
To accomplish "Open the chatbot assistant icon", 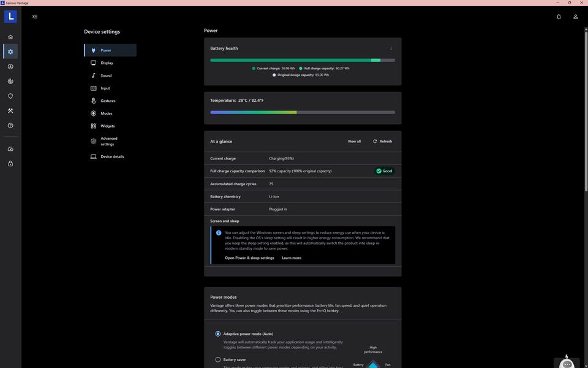I will pyautogui.click(x=567, y=362).
